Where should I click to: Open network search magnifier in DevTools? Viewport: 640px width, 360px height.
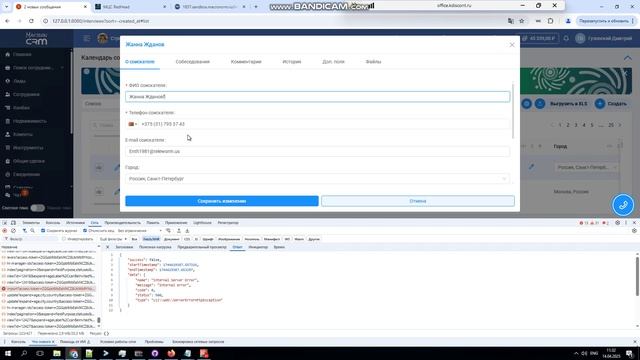[32, 231]
